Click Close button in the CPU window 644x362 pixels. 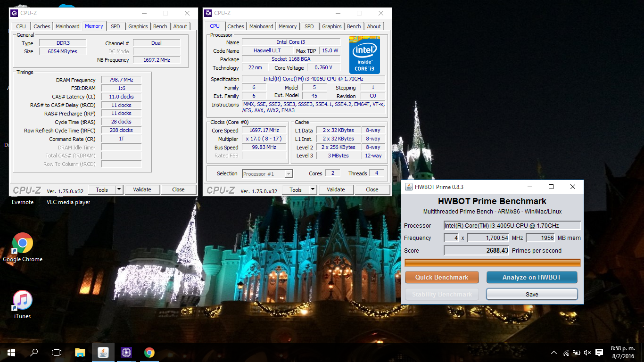[x=372, y=189]
